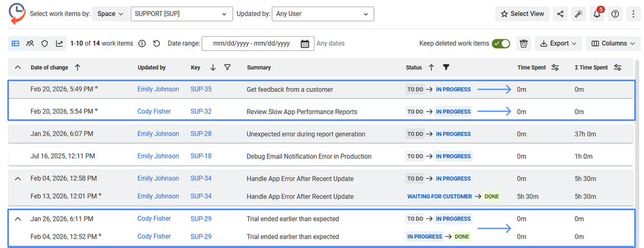Open the SUP-18 issue link
Viewport: 644px width, 248px height.
tap(201, 156)
